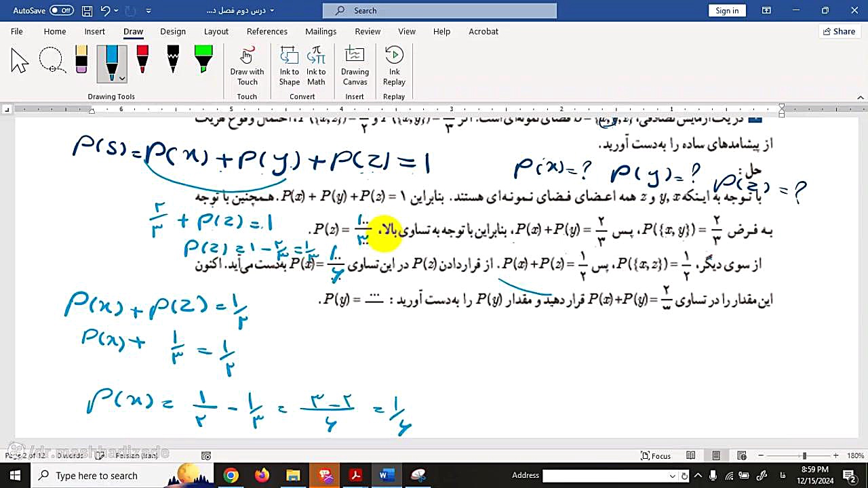This screenshot has width=868, height=488.
Task: Click the zoom out minus button
Action: point(761,456)
